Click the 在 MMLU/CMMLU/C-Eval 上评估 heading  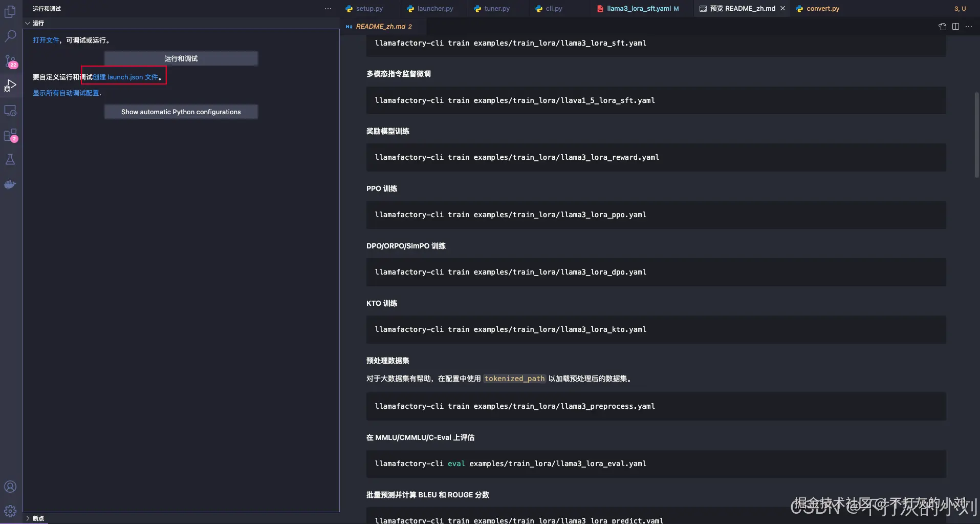pyautogui.click(x=420, y=437)
